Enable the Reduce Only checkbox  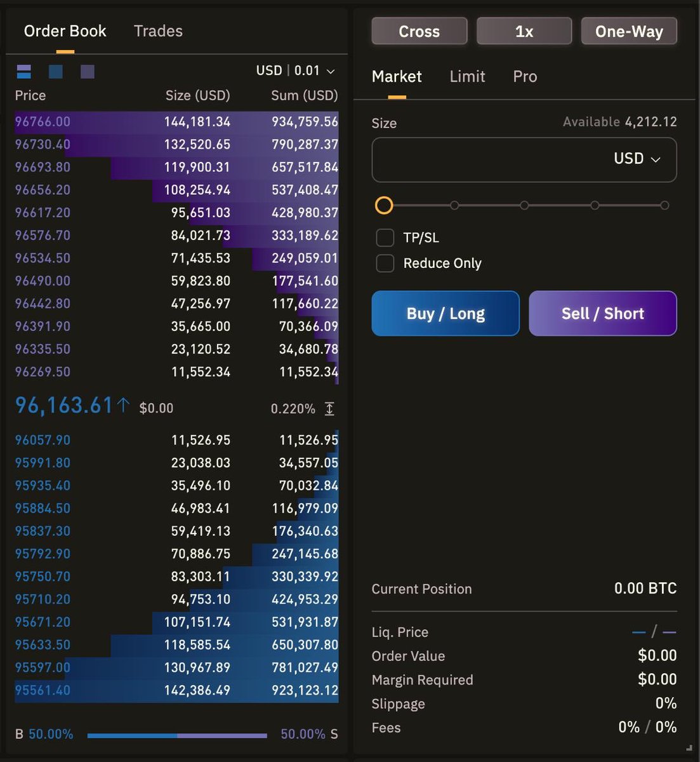[x=385, y=263]
